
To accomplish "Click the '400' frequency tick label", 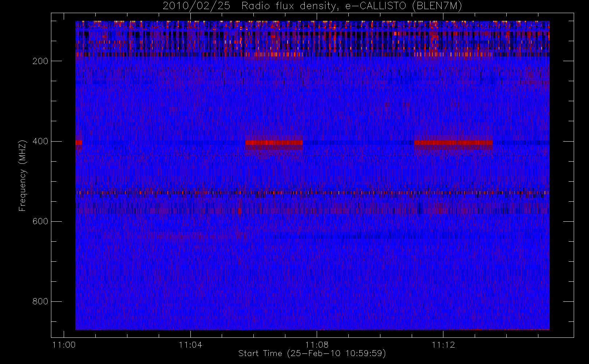I will tap(40, 141).
